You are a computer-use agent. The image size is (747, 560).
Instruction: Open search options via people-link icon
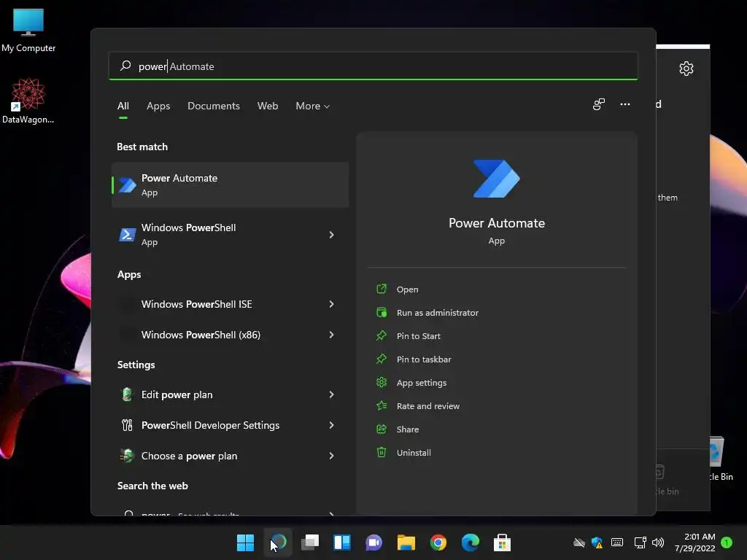[598, 104]
